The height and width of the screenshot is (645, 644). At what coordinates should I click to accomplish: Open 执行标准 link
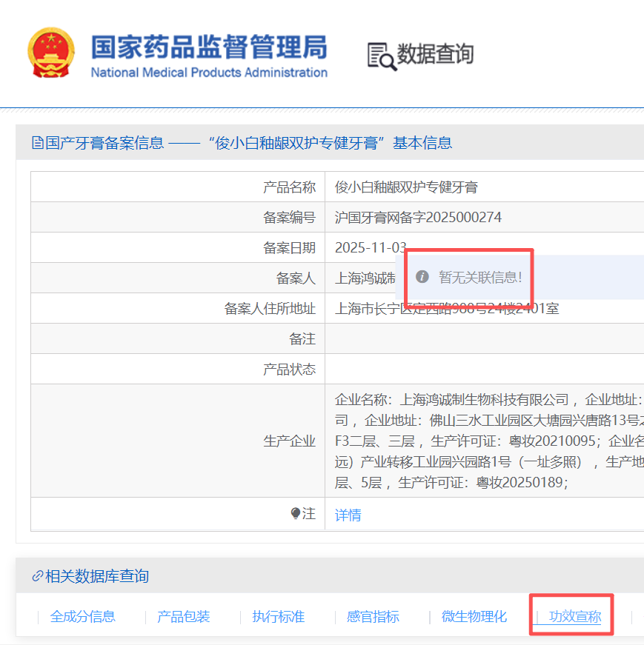click(x=279, y=616)
